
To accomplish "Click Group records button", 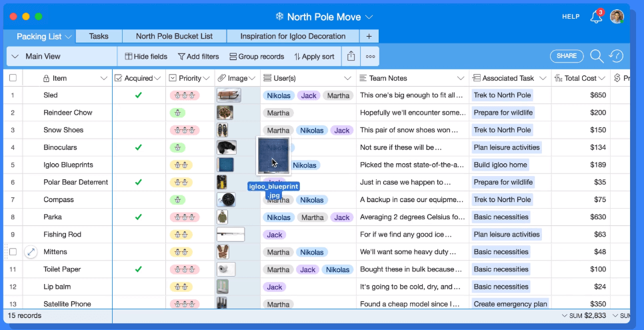I will tap(257, 57).
